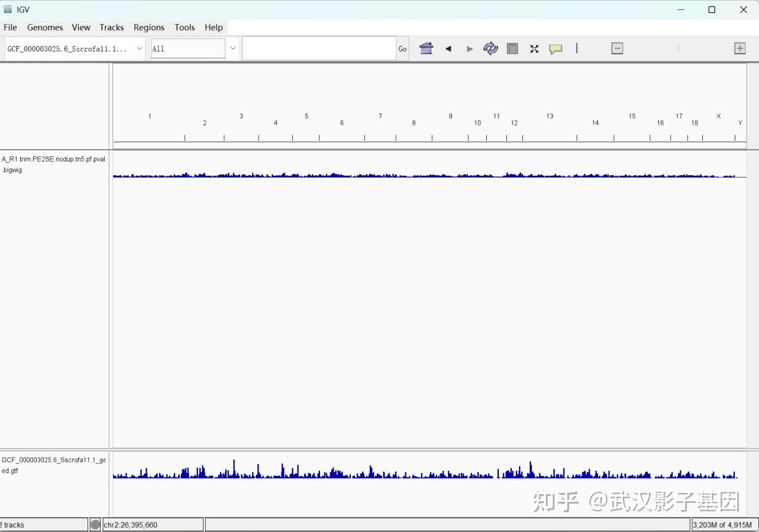The width and height of the screenshot is (759, 532).
Task: Toggle the yellow popup behavior speech bubble
Action: point(555,49)
